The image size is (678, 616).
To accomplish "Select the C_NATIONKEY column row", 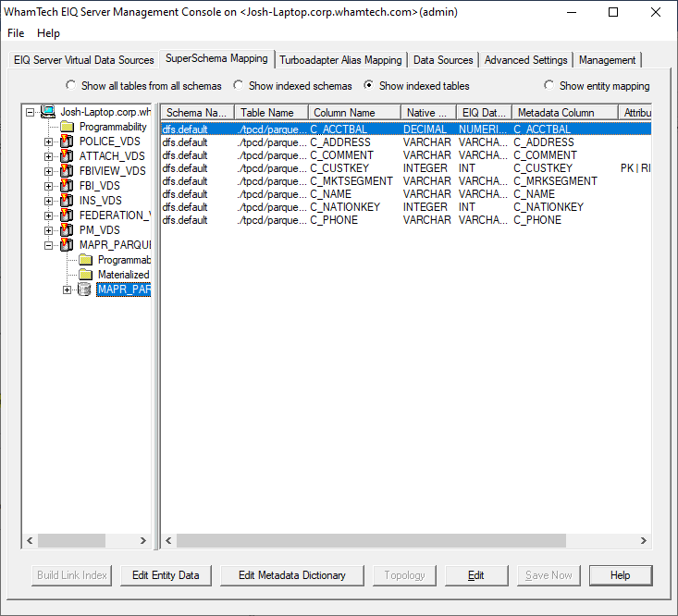I will pos(406,207).
